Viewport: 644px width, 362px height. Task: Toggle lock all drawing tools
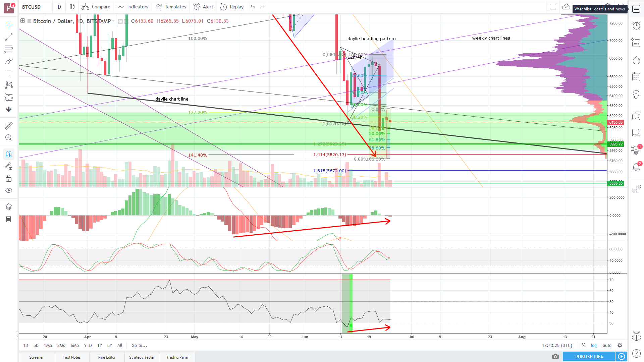coord(9,178)
